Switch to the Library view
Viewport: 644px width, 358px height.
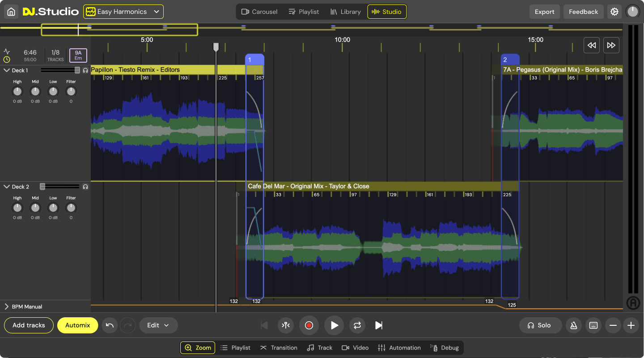pos(345,12)
